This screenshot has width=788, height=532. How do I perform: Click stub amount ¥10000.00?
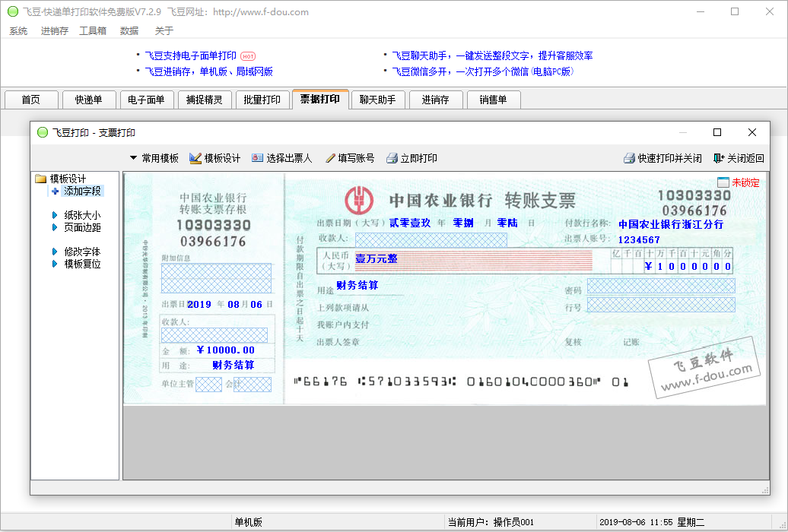point(226,350)
